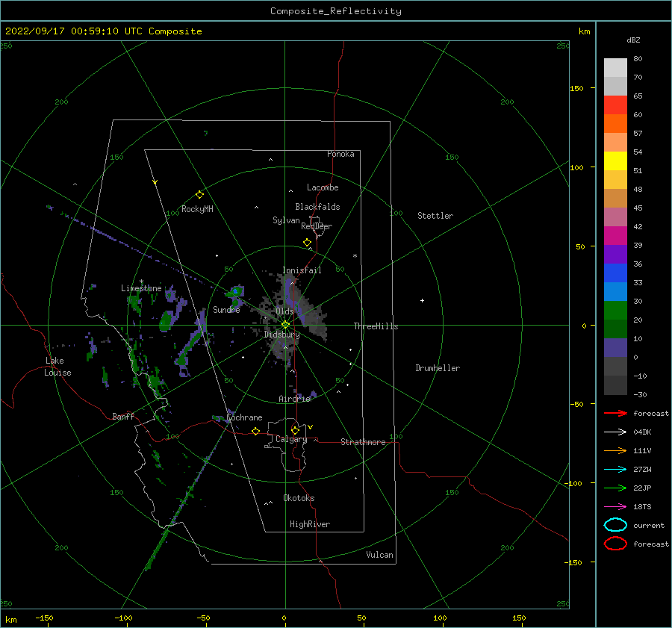Click the Airdrie city label

(294, 399)
